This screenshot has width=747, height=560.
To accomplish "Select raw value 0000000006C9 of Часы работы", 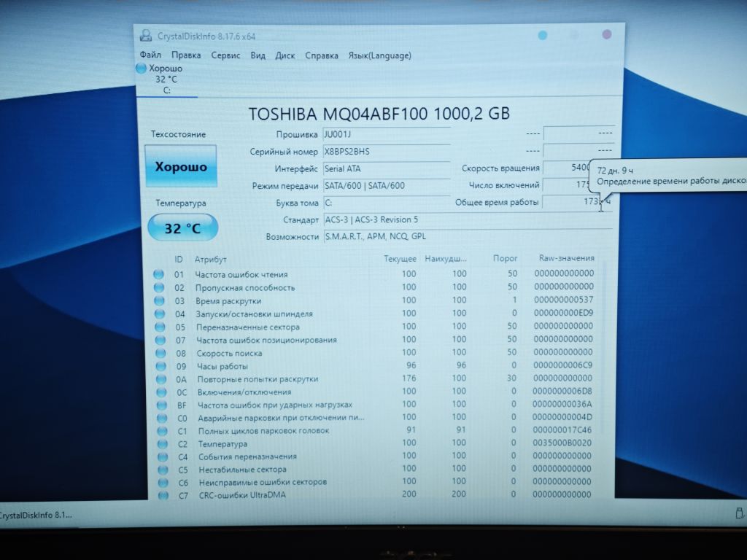I will [x=563, y=365].
